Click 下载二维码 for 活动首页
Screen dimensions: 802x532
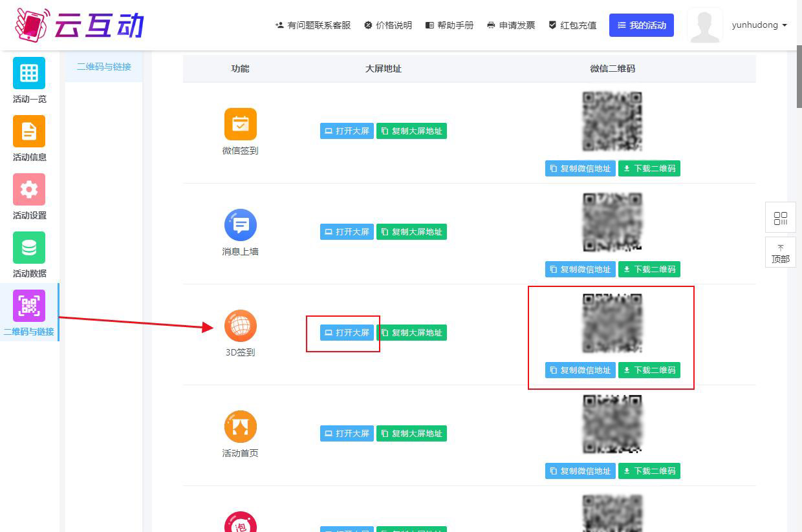click(649, 471)
